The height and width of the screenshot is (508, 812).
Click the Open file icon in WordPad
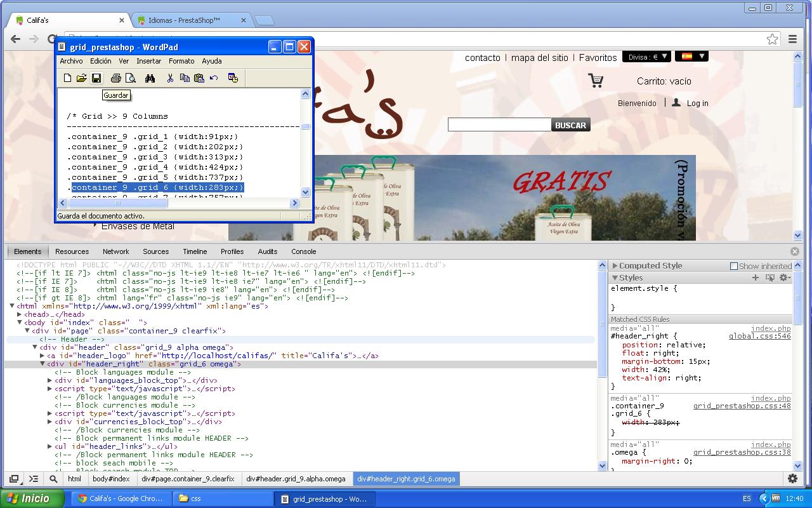coord(82,78)
